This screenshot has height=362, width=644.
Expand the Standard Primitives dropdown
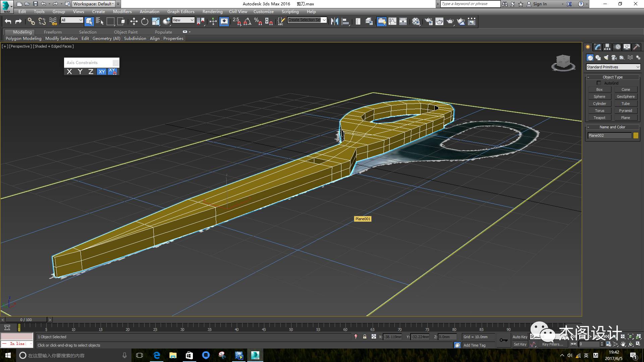tap(613, 67)
